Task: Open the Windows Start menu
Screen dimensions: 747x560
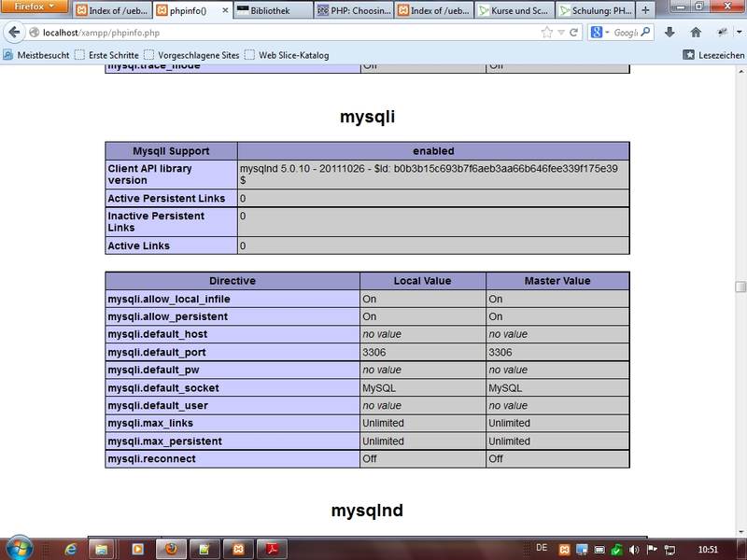Action: [19, 547]
